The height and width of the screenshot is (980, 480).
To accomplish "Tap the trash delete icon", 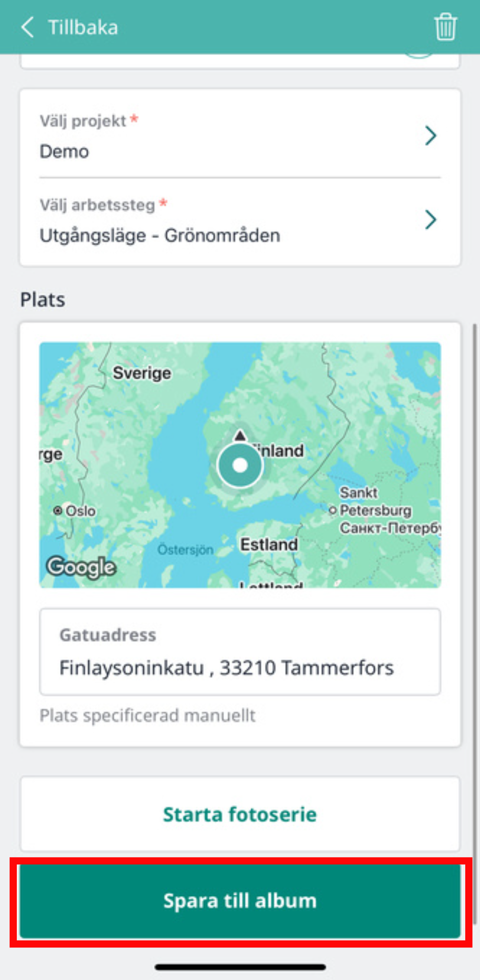I will [x=445, y=27].
